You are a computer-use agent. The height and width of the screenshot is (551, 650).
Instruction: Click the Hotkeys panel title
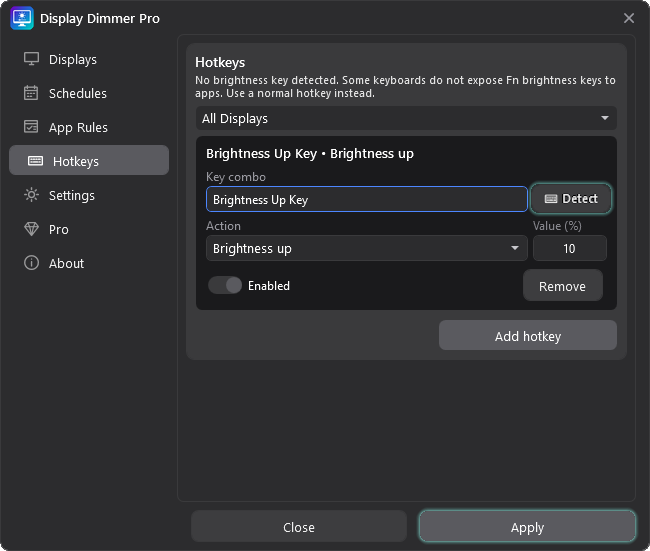(x=220, y=62)
